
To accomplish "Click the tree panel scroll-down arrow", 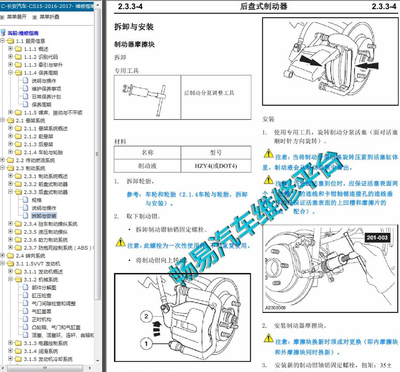I will (98, 361).
